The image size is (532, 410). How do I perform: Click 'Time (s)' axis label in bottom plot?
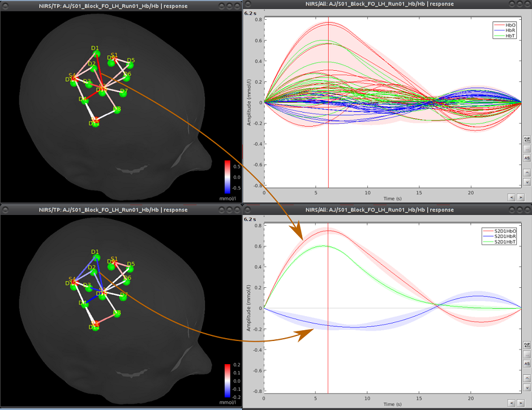[393, 404]
